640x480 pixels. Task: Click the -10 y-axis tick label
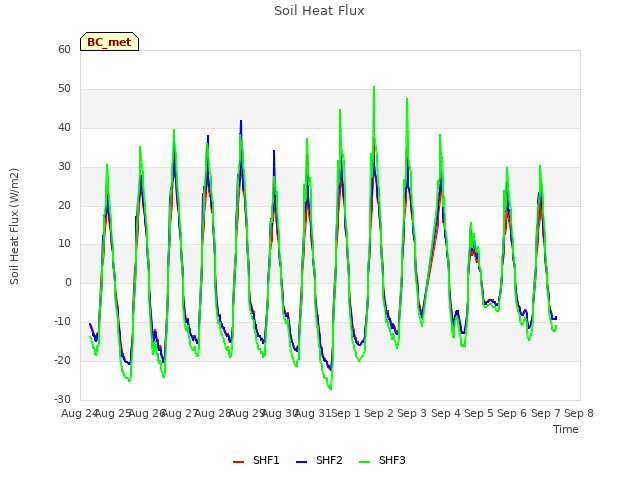click(x=62, y=322)
